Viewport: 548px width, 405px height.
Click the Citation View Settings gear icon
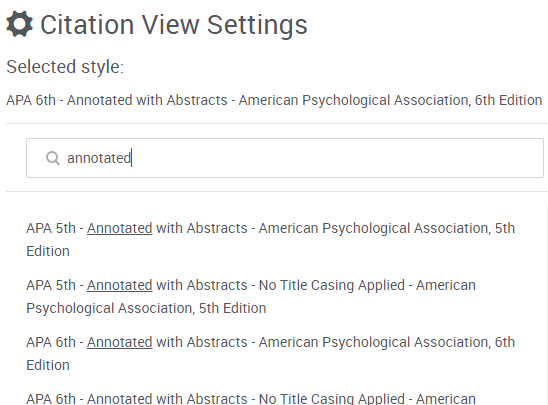tap(20, 24)
